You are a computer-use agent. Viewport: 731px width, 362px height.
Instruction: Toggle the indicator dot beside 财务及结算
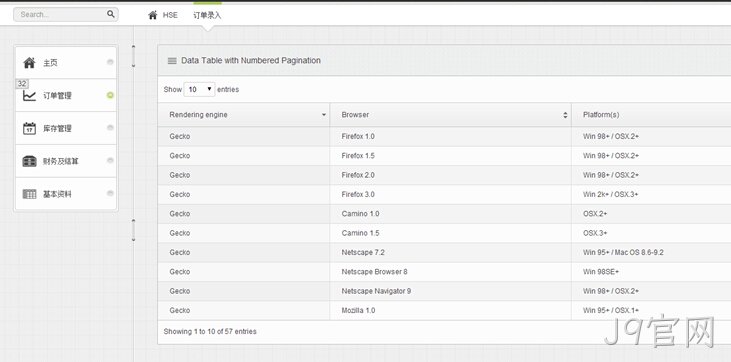110,160
